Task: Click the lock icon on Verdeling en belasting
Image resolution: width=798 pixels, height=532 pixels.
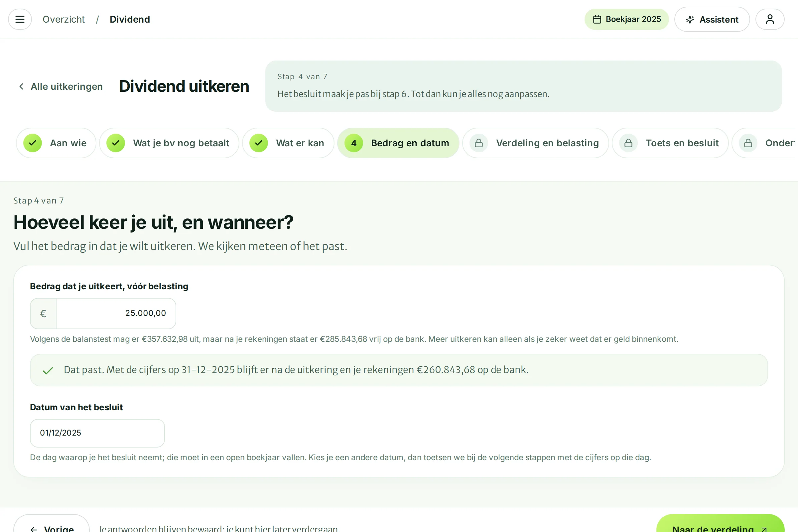Action: pos(478,143)
